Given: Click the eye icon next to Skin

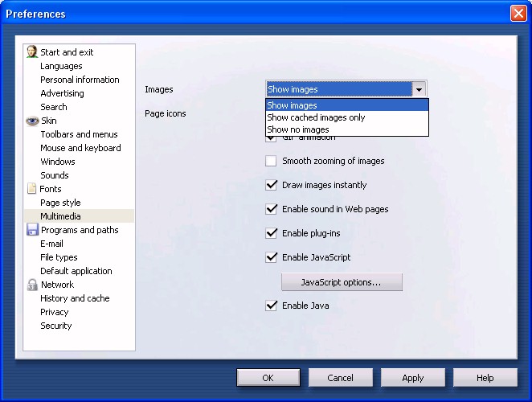Looking at the screenshot, I should [x=32, y=121].
